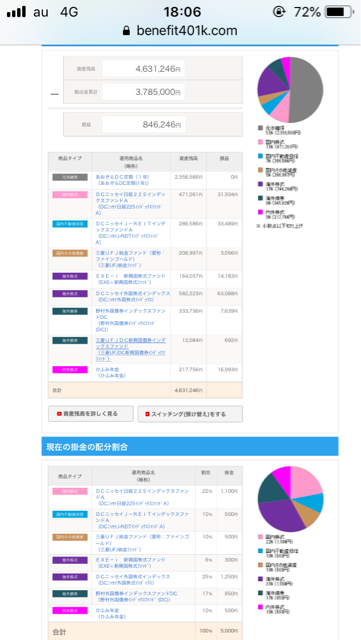Image resolution: width=361 pixels, height=640 pixels.
Task: Tap the cellular signal bars icon
Action: click(16, 12)
